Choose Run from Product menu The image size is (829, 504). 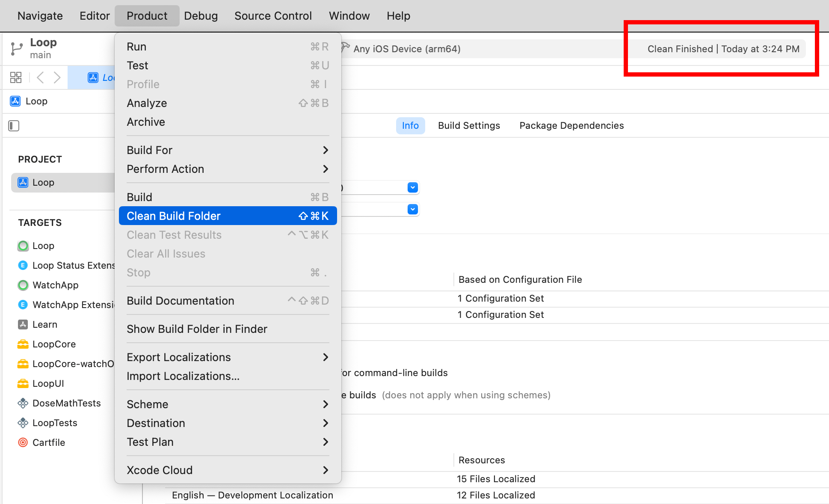coord(228,47)
